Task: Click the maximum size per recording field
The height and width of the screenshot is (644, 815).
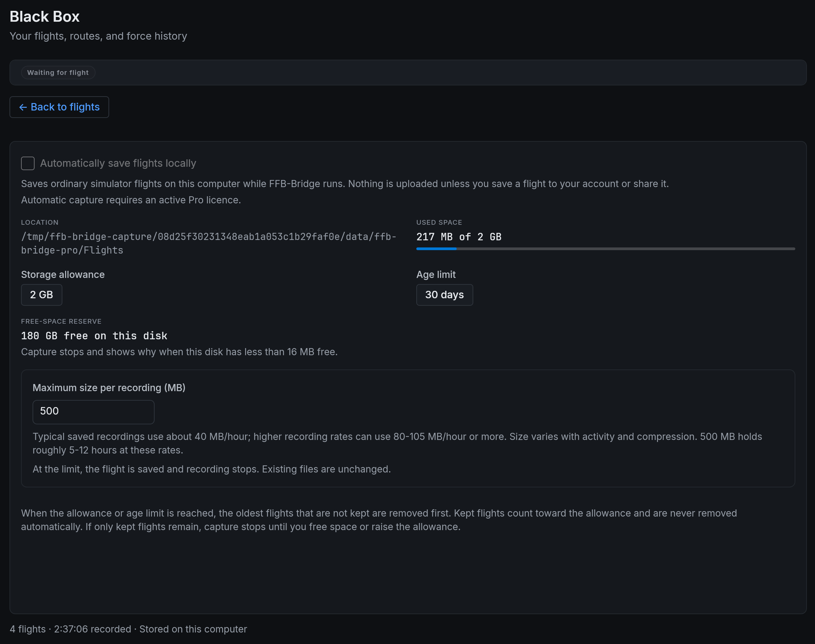Action: [x=94, y=412]
